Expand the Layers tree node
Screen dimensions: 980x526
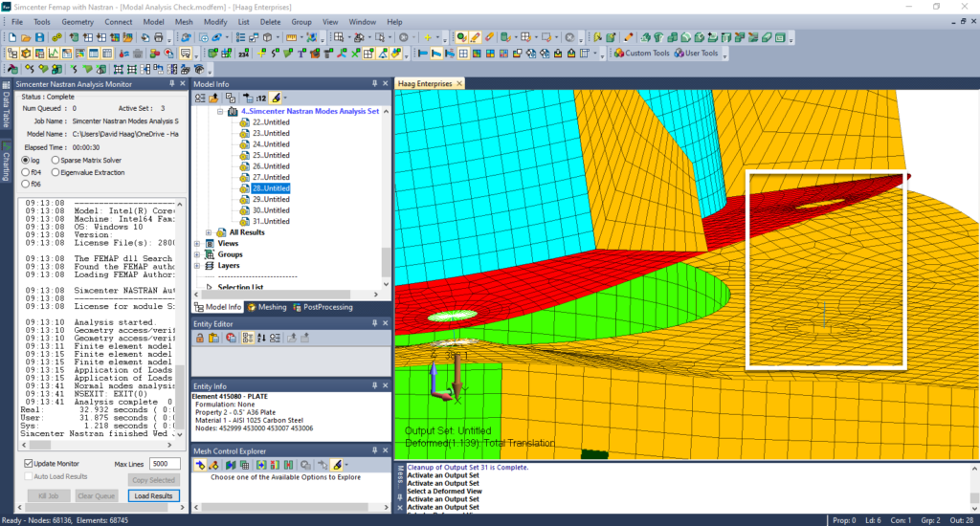pos(197,266)
